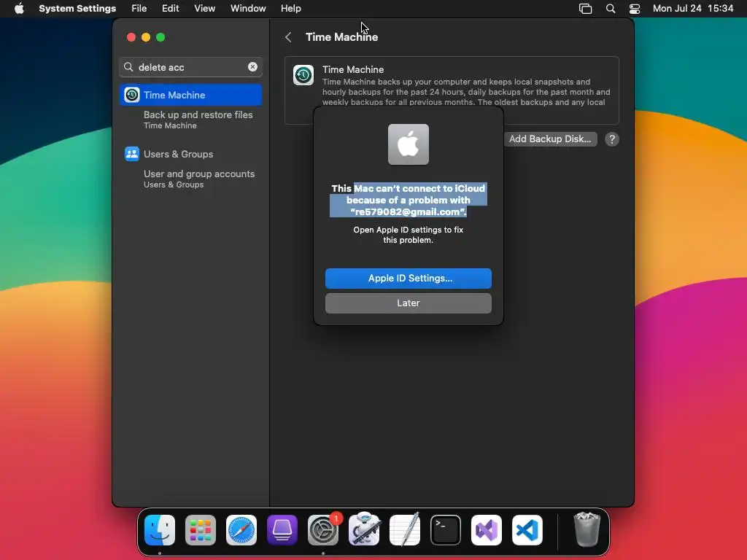Click Apple ID Settings button
Viewport: 747px width, 560px height.
point(409,278)
